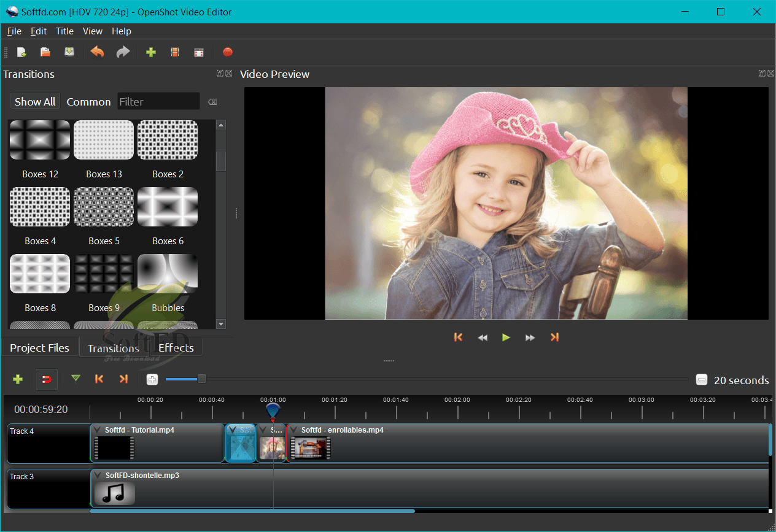The height and width of the screenshot is (532, 776).
Task: Undo the last action
Action: click(x=97, y=52)
